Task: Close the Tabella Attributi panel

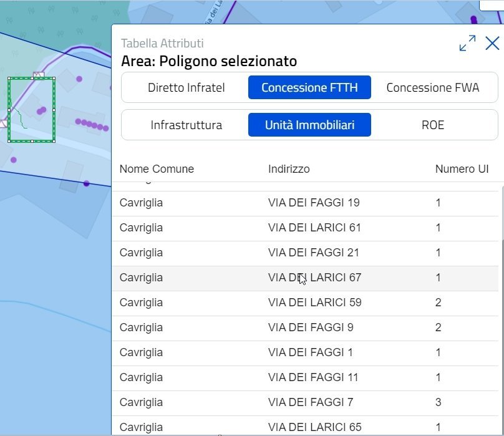Action: (492, 43)
